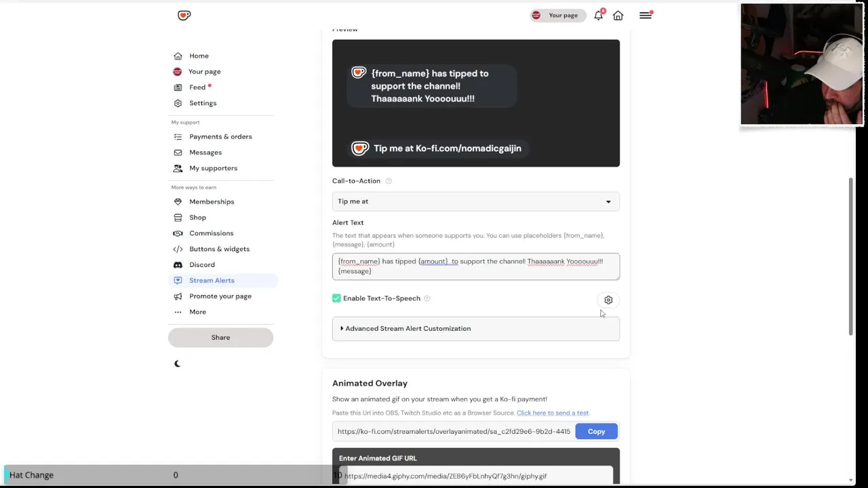Click the My supporters people icon
Viewport: 868px width, 488px height.
pos(178,168)
